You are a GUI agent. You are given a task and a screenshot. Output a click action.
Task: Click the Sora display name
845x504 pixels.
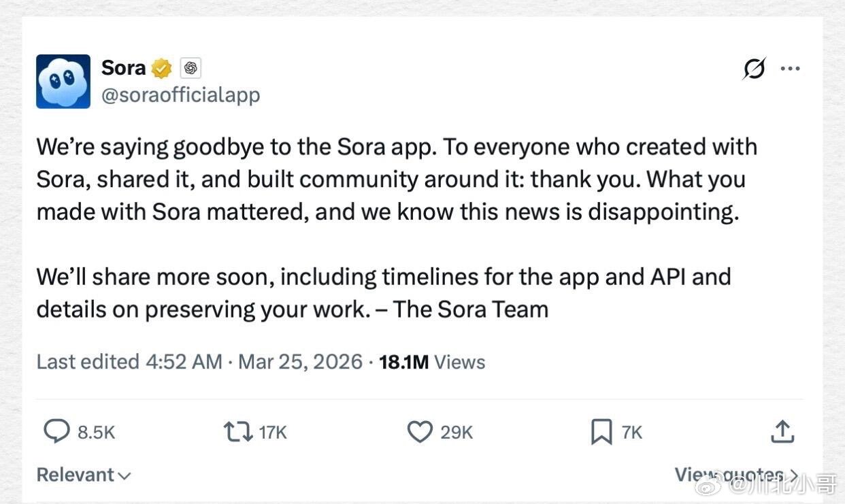(x=122, y=67)
